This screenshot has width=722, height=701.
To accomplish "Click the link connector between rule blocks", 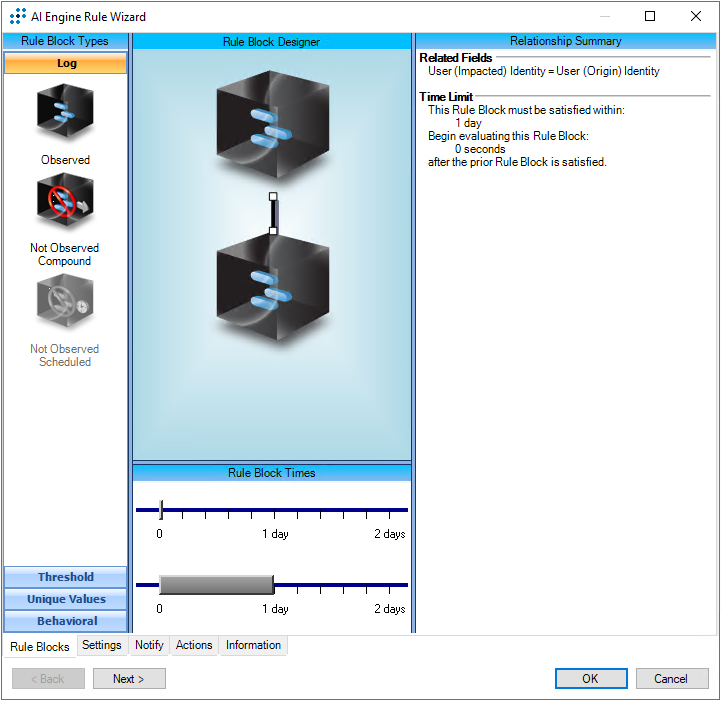I will (x=273, y=213).
